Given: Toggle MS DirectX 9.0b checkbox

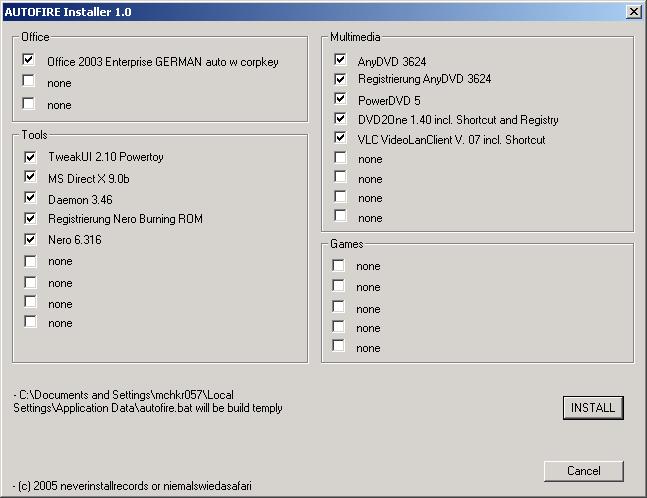Looking at the screenshot, I should [x=30, y=177].
